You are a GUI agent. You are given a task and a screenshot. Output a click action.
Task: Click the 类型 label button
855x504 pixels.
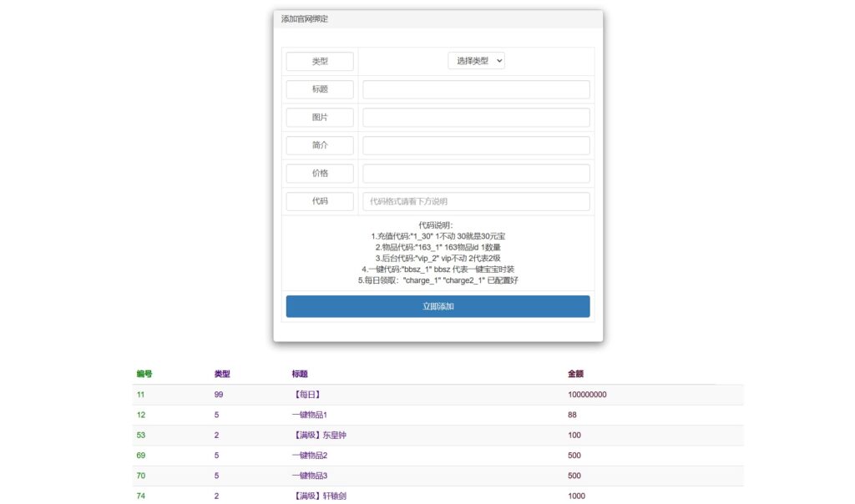click(x=320, y=62)
